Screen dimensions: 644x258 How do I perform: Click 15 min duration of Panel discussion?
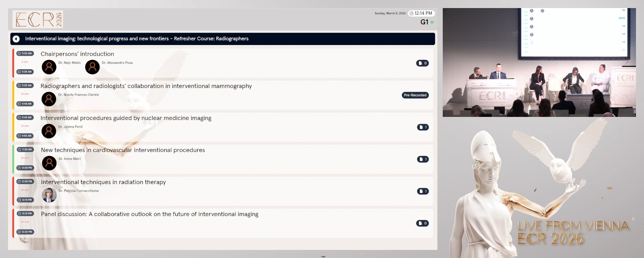point(25,222)
